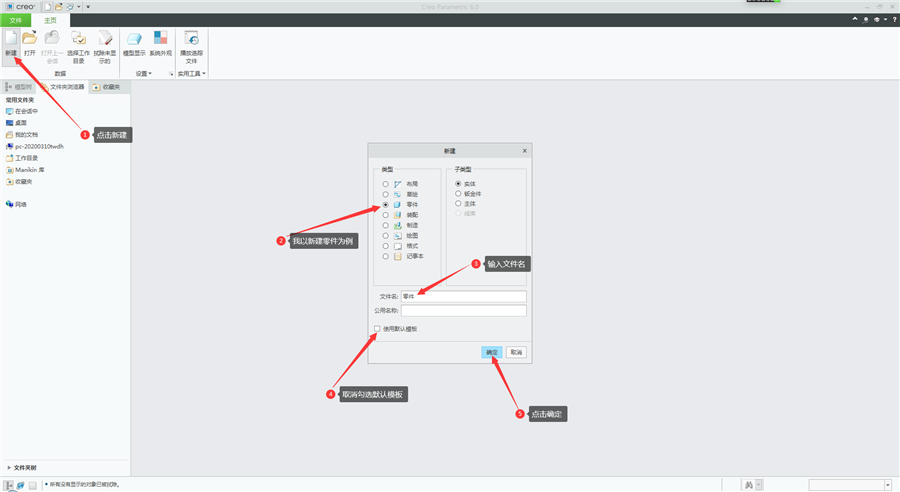Open 在会话中 (In Session) folder
The image size is (900, 492).
22,111
